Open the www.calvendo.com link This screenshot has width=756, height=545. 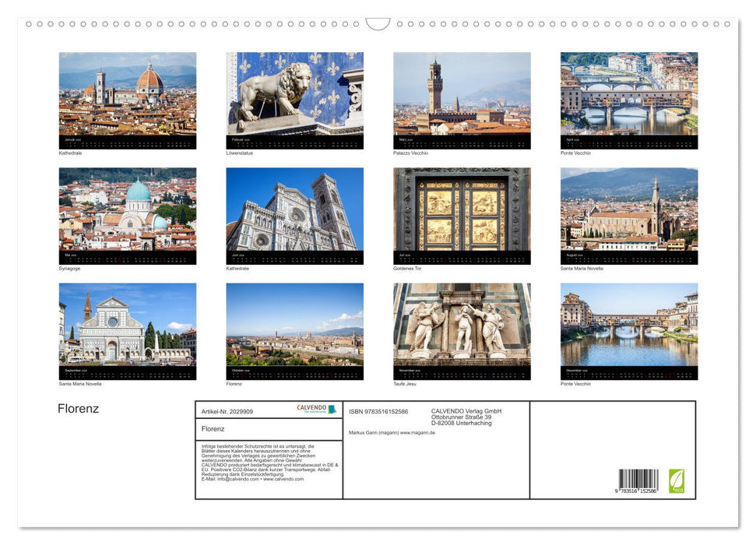tap(283, 480)
